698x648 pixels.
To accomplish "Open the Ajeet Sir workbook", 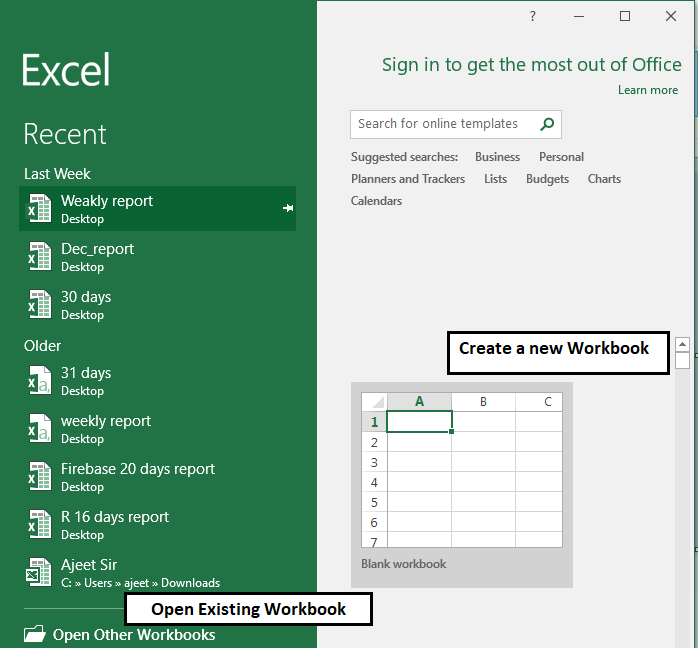I will (x=158, y=573).
